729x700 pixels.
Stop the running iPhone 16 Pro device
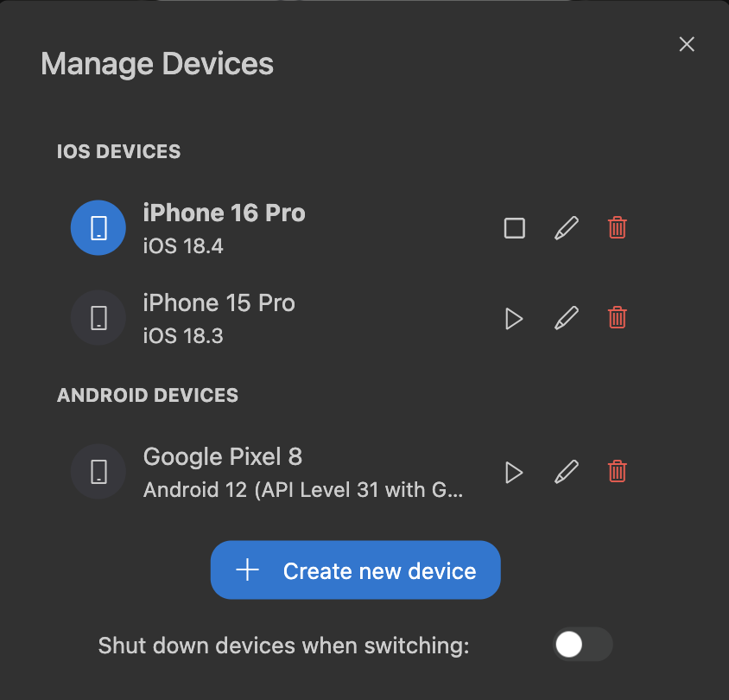click(514, 228)
